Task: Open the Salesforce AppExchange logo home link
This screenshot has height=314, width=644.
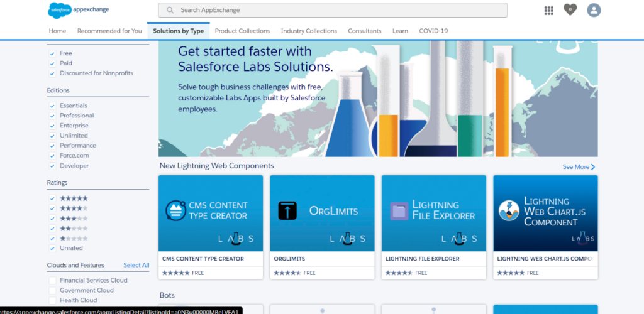Action: [79, 10]
